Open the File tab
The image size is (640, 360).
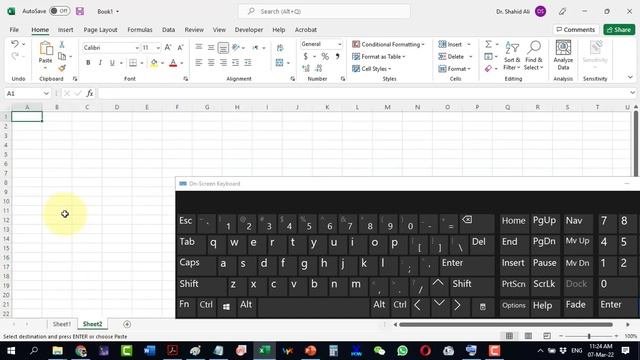click(14, 30)
